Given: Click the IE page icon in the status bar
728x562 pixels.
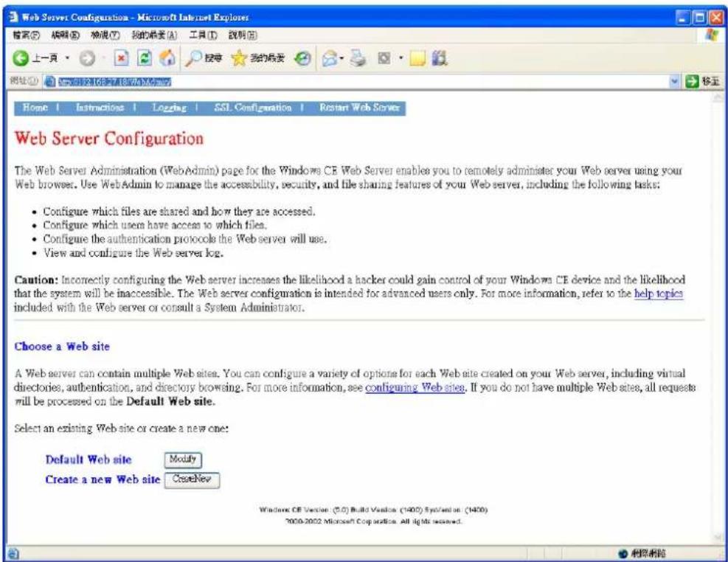Looking at the screenshot, I should (x=13, y=553).
